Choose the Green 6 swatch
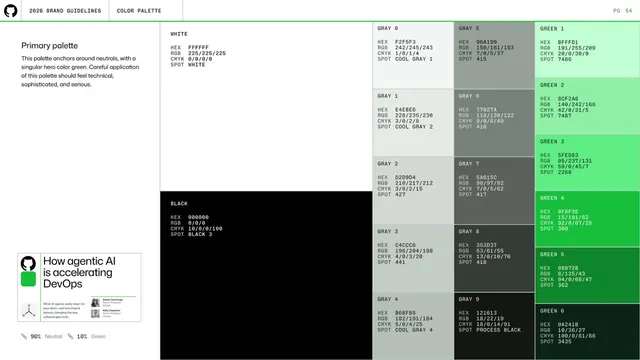This screenshot has width=640, height=360. pos(587,332)
